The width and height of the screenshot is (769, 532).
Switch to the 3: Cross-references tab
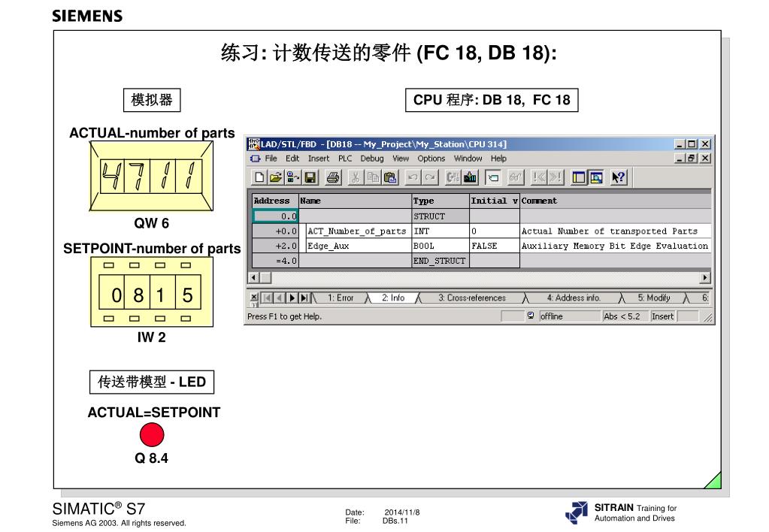(472, 298)
